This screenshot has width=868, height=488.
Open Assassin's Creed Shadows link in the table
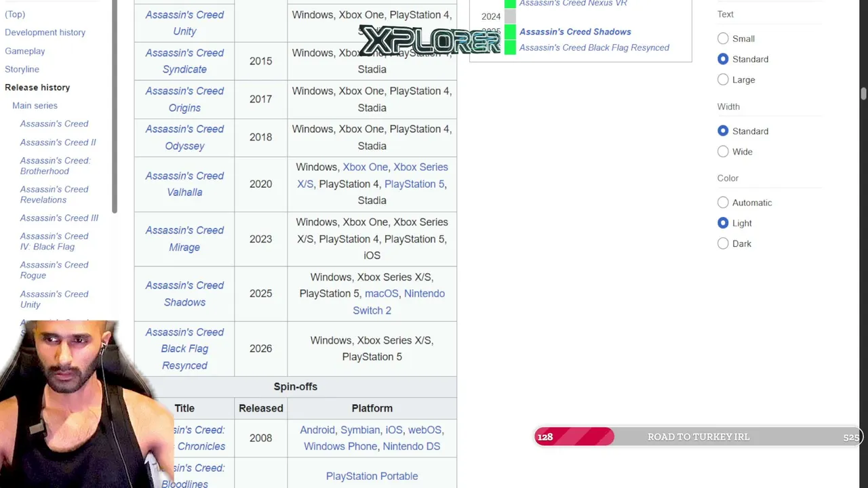(184, 293)
